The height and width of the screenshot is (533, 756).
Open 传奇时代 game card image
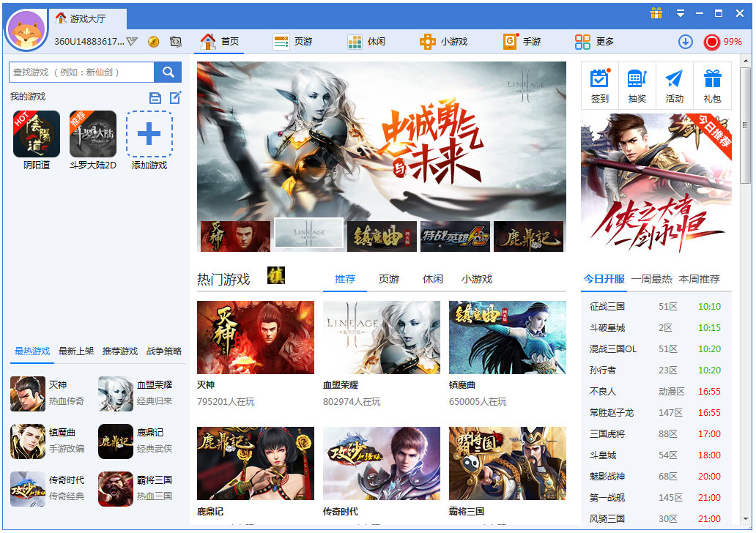(382, 463)
